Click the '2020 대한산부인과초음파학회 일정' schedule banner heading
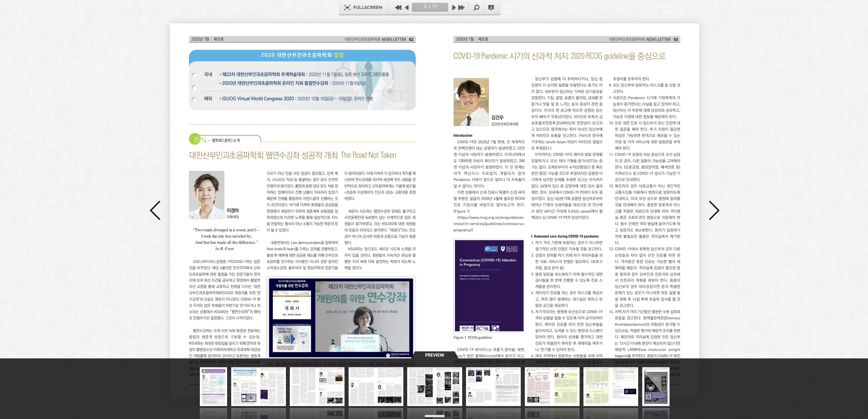Screen dimensions: 868x419 (302, 55)
